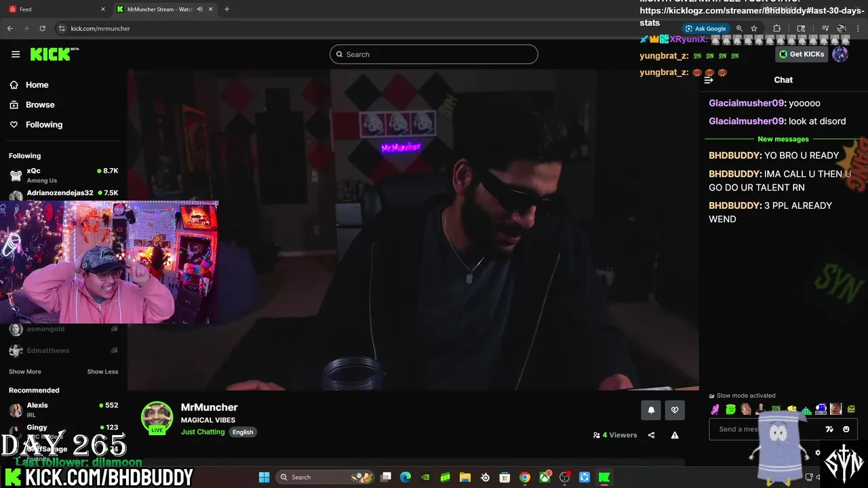This screenshot has height=488, width=868.
Task: Click the share stream icon
Action: tap(651, 435)
